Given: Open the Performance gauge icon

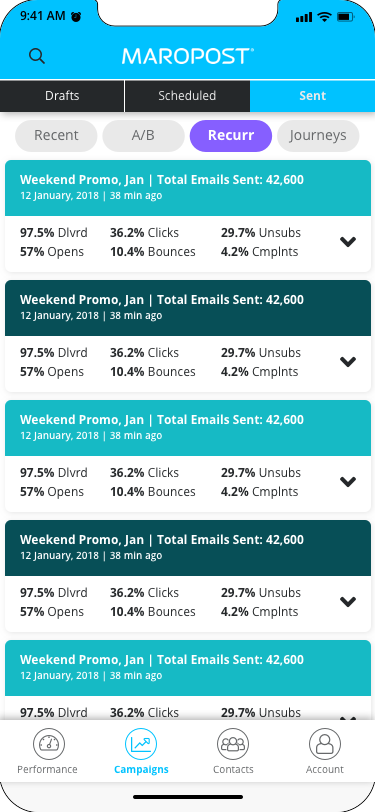Looking at the screenshot, I should coord(49,744).
